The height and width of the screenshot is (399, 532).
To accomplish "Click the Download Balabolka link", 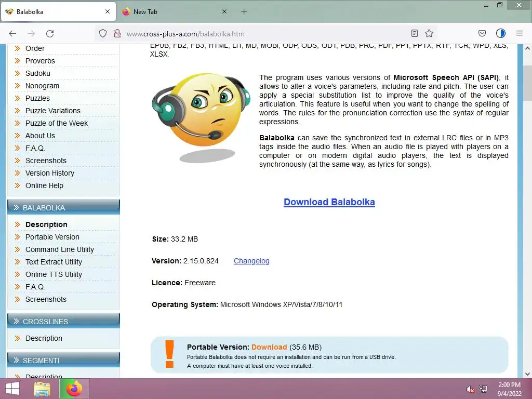I will (329, 202).
